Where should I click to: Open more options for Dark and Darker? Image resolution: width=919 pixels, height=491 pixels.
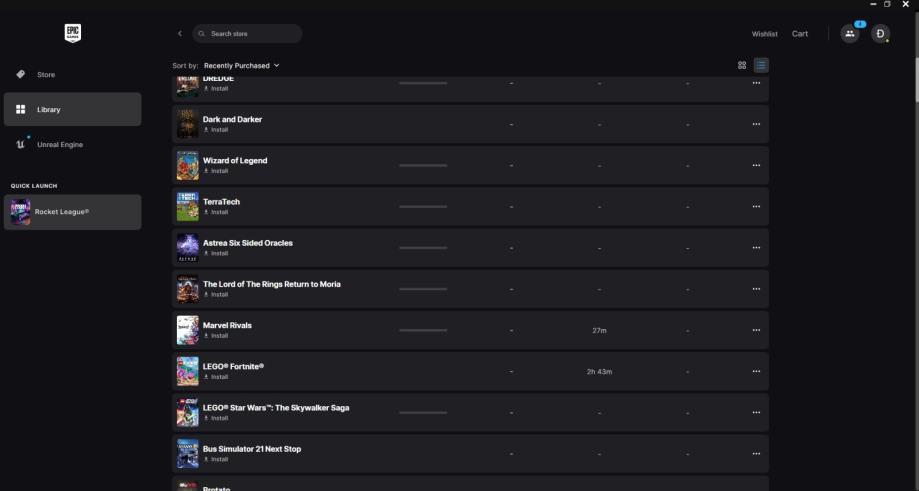click(756, 124)
